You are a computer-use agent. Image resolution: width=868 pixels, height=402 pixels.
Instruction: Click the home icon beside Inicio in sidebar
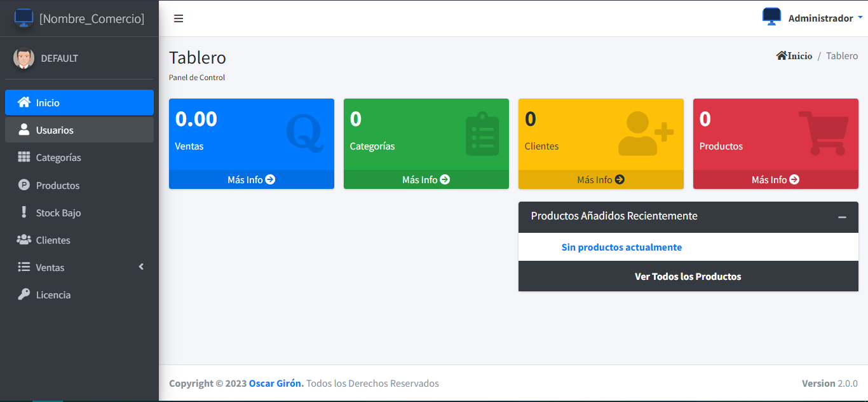(24, 102)
